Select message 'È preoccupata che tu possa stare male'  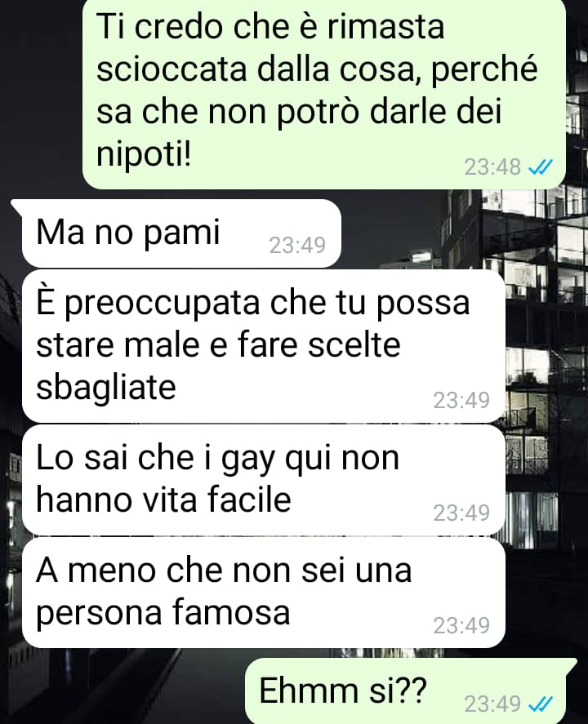263,346
